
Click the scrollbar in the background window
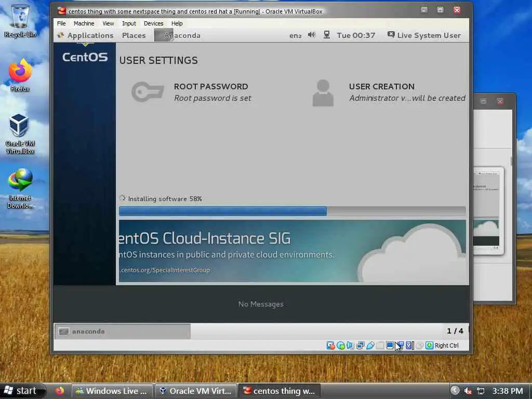click(511, 161)
